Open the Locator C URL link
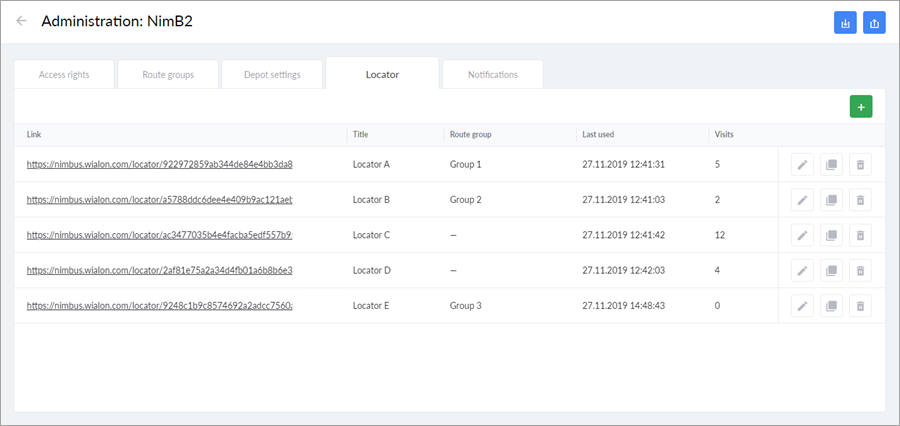The image size is (900, 426). pyautogui.click(x=159, y=235)
